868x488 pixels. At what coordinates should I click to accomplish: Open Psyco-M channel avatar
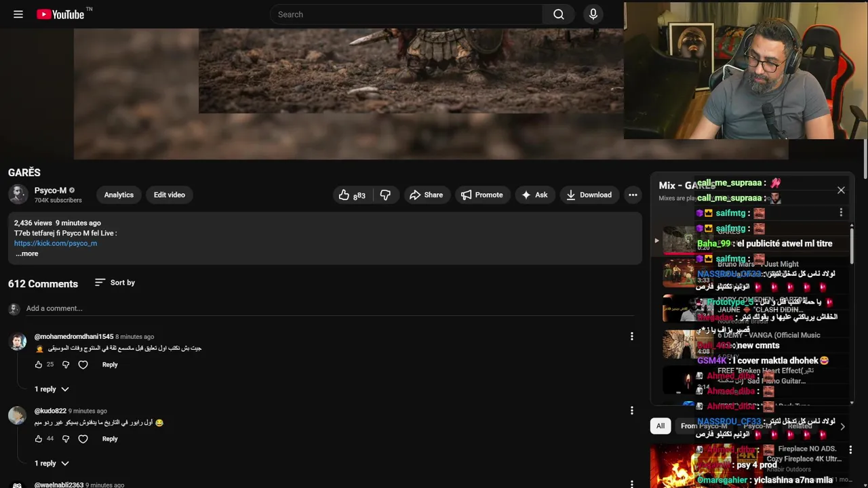pos(18,195)
